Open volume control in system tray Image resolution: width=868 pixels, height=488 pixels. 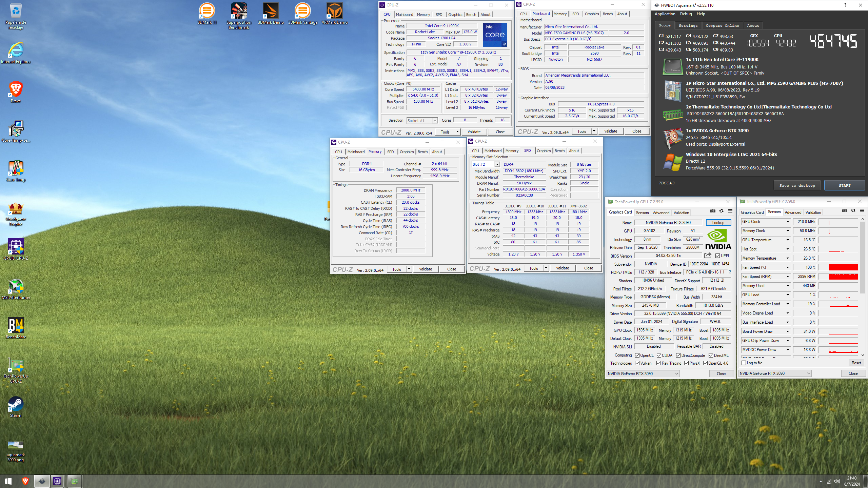(837, 481)
